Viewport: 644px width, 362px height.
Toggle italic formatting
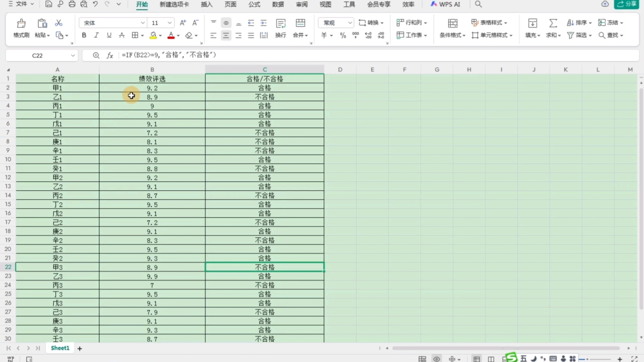pyautogui.click(x=96, y=35)
